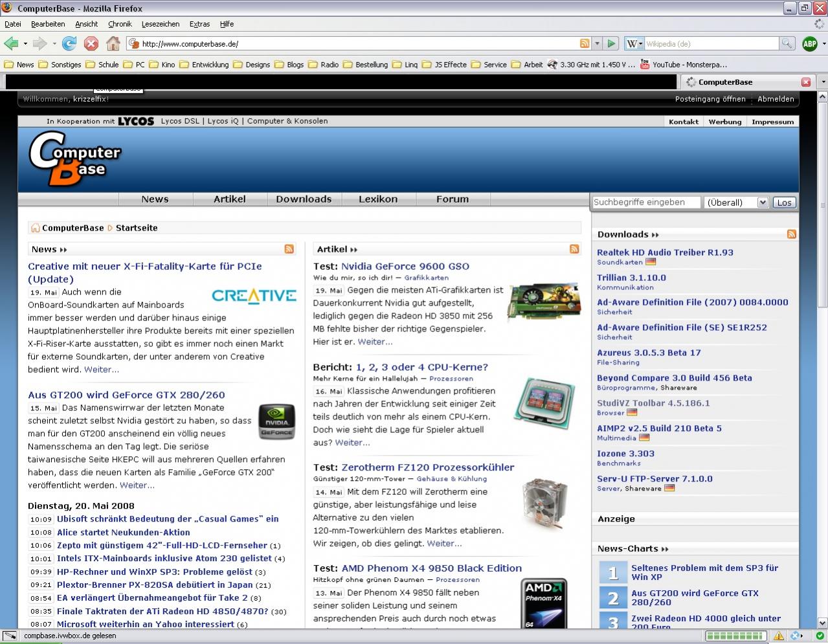Open the Chronik menu
The width and height of the screenshot is (828, 644).
(x=120, y=24)
